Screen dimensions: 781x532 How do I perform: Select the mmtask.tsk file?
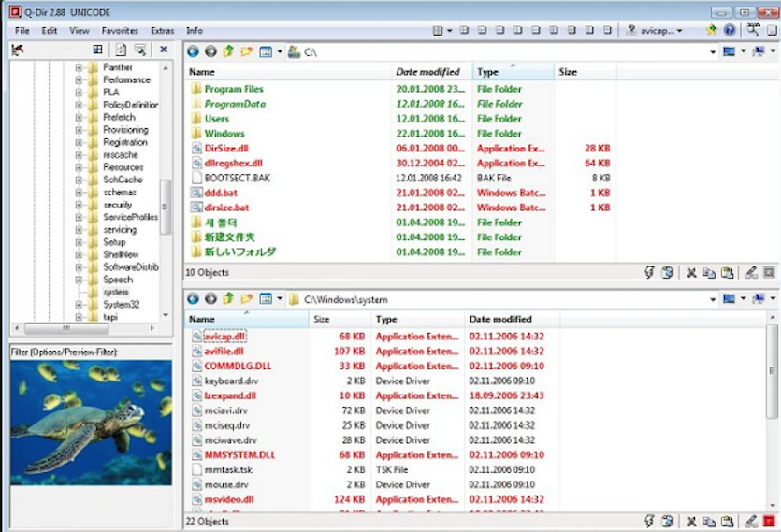click(x=373, y=469)
